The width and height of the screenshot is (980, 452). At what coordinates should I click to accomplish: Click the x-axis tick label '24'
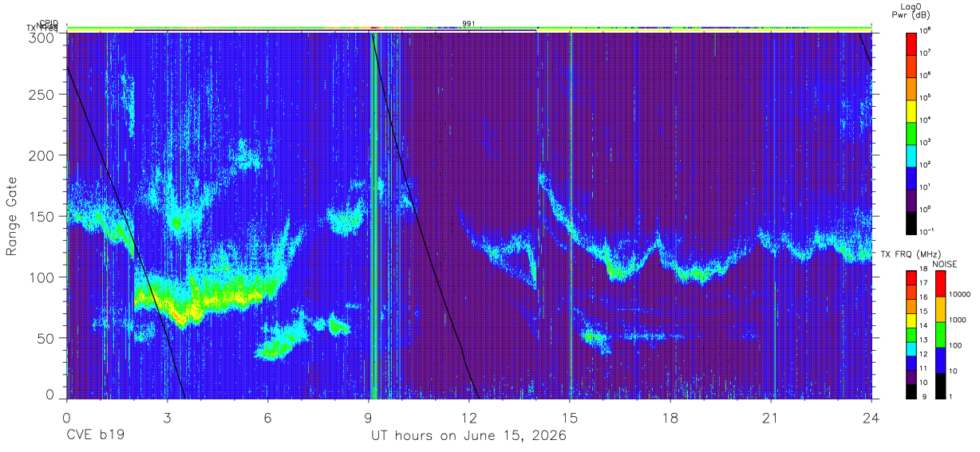tap(871, 417)
